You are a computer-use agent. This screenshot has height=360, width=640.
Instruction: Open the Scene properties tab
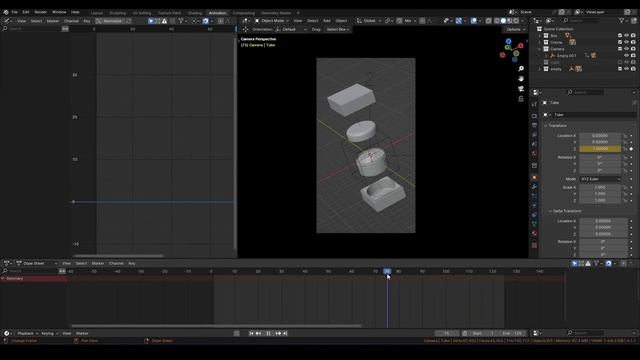534,144
